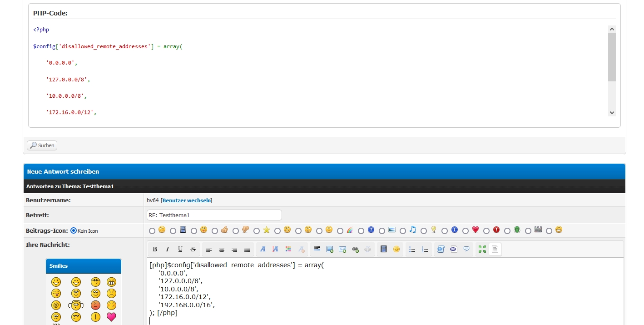The height and width of the screenshot is (325, 644).
Task: Maximize the editor with the green arrows icon
Action: (x=482, y=249)
